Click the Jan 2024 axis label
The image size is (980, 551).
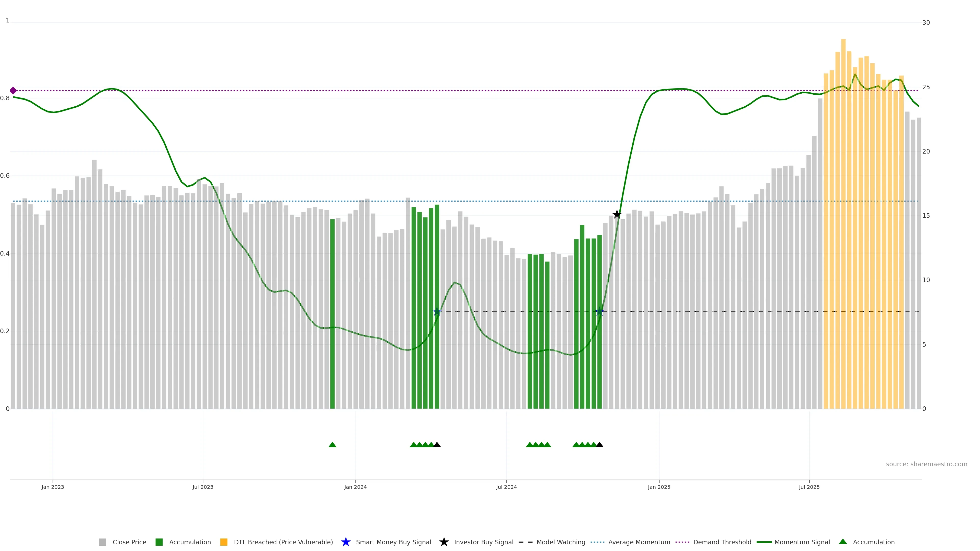coord(355,487)
